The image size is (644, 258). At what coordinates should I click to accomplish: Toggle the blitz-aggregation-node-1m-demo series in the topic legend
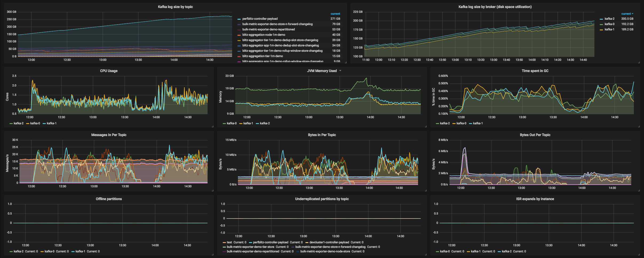tap(264, 35)
